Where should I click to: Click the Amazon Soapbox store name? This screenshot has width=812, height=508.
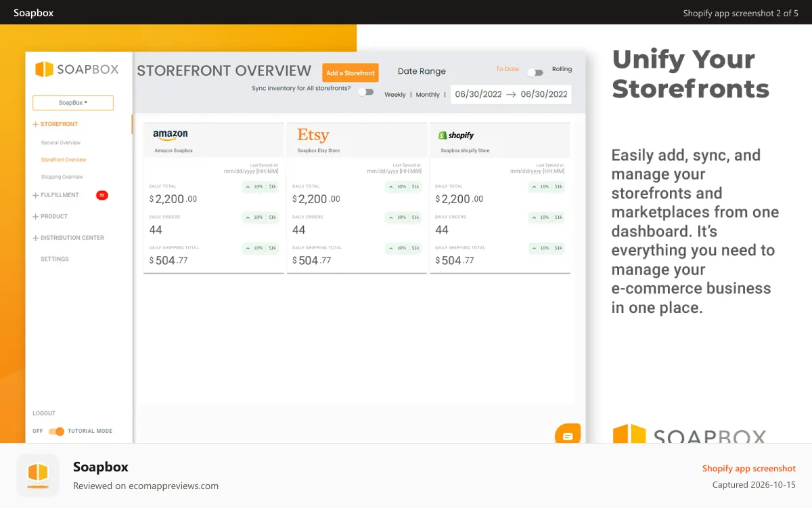pos(173,151)
